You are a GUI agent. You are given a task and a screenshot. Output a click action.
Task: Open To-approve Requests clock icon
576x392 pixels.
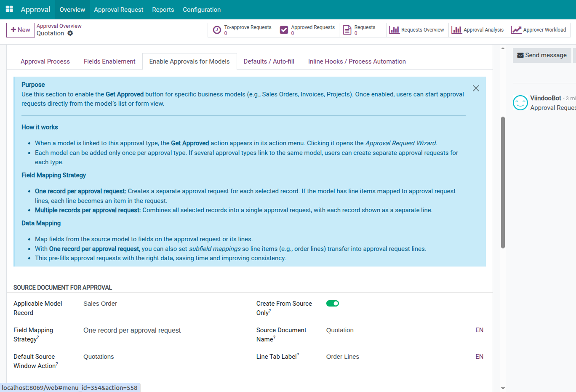coord(217,30)
